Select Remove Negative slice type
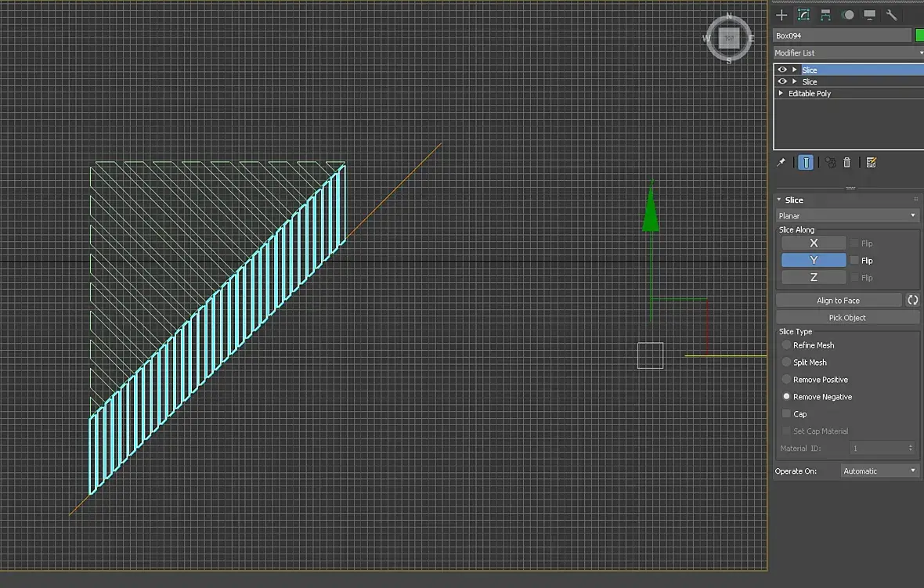Viewport: 924px width, 588px height. click(x=786, y=396)
